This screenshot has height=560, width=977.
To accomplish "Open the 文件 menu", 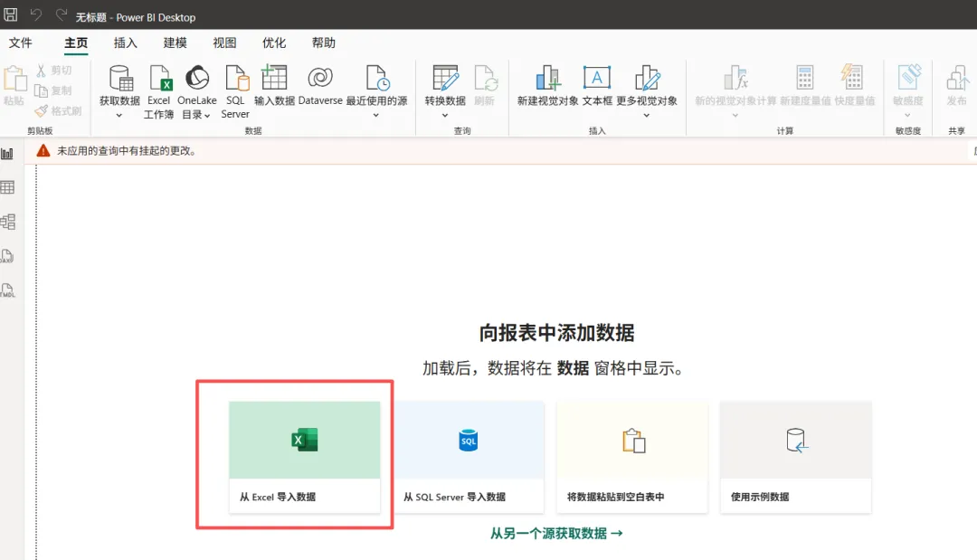I will pyautogui.click(x=21, y=43).
